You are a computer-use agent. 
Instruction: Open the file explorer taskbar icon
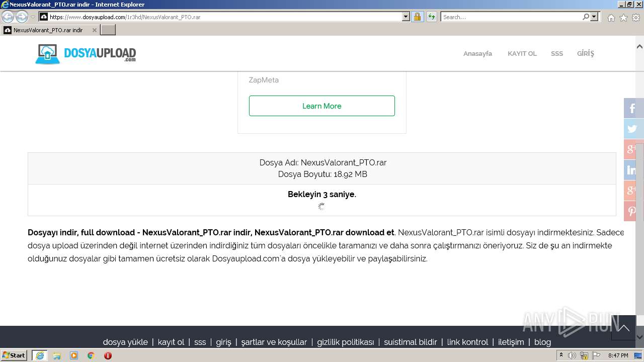[57, 355]
